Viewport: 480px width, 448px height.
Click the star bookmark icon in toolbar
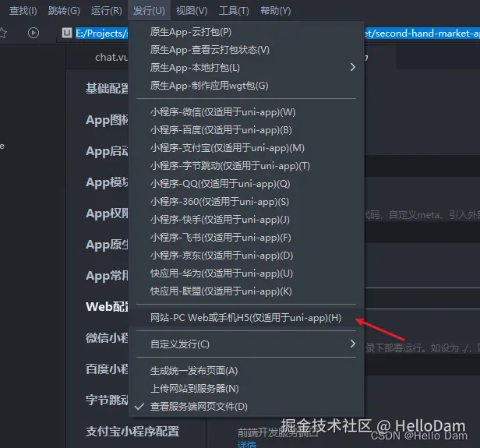coord(2,33)
